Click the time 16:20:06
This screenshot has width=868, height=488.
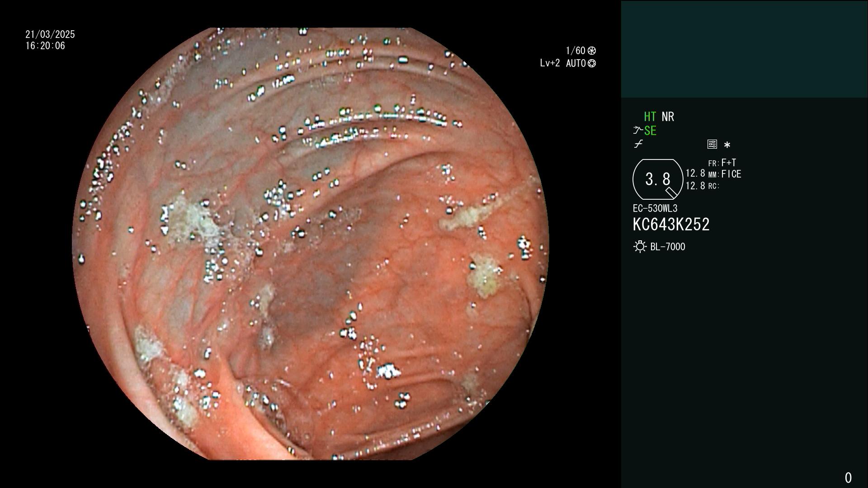point(45,46)
